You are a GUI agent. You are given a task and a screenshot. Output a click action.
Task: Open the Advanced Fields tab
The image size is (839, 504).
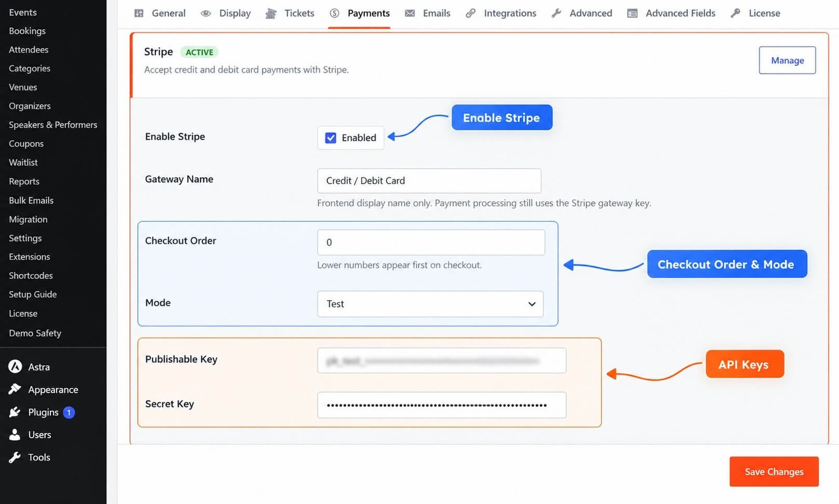point(672,13)
